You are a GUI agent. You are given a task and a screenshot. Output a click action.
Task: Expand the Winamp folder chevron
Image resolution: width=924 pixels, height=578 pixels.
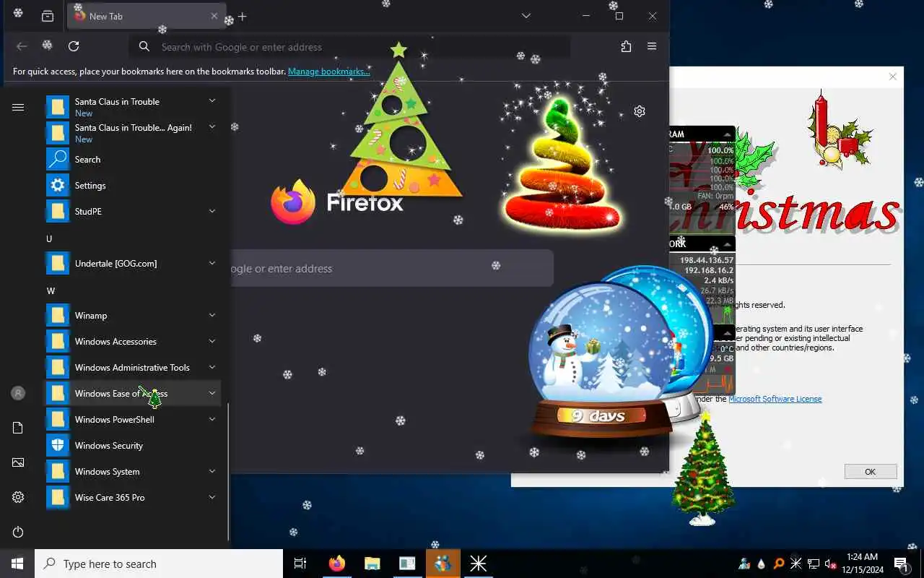[x=212, y=315]
